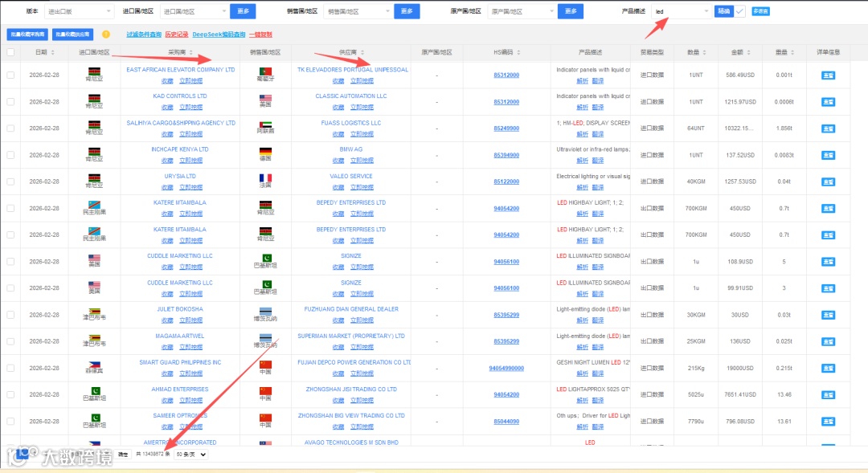Open the 过滤条件查询 link
Viewport: 868px width, 473px height.
tap(144, 35)
